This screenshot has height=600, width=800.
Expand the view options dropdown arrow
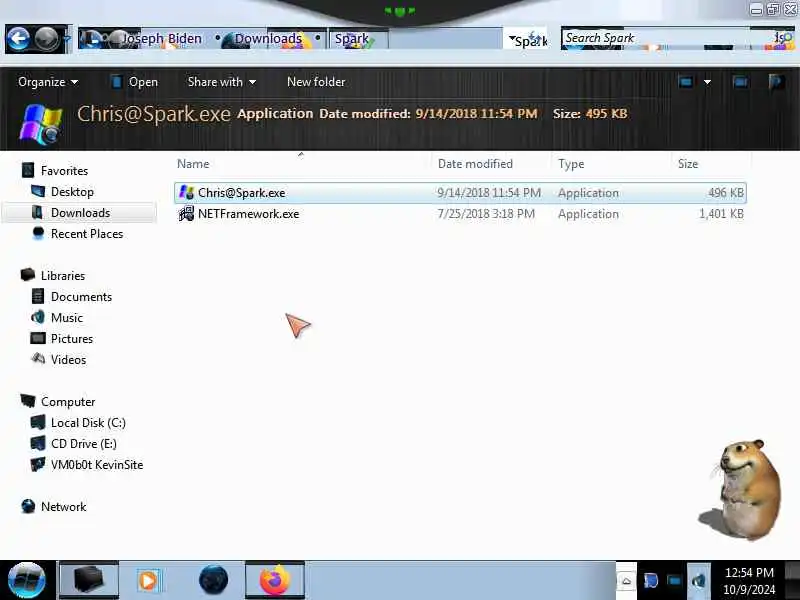[x=707, y=82]
